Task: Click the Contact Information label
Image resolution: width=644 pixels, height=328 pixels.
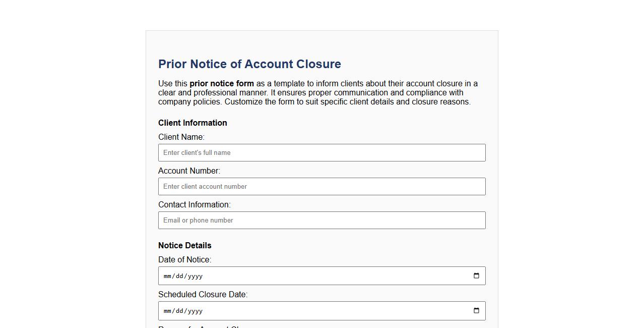Action: point(194,204)
